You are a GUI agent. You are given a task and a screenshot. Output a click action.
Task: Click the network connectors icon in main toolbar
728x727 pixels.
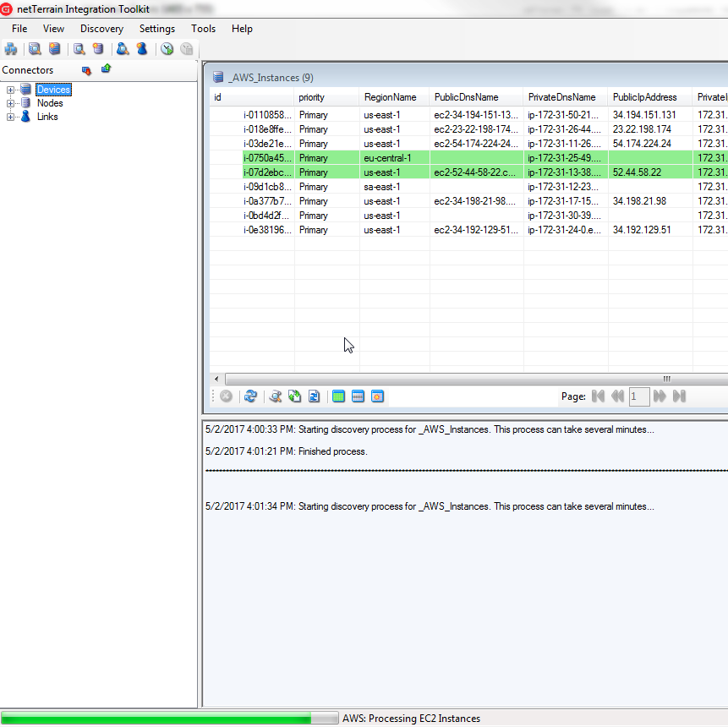[x=11, y=49]
